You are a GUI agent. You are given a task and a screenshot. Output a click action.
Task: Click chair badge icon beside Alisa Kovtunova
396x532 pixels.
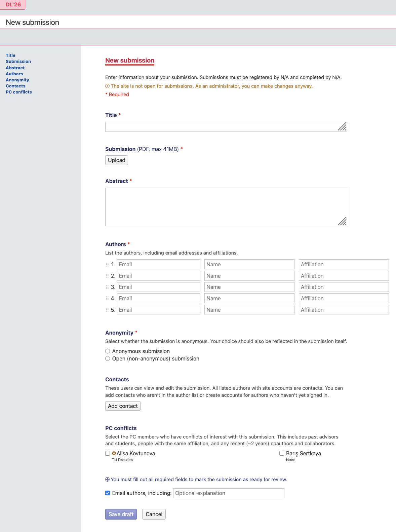point(114,453)
